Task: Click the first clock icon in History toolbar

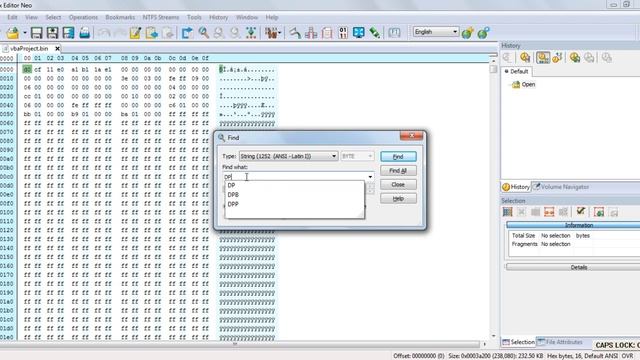Action: click(x=525, y=58)
